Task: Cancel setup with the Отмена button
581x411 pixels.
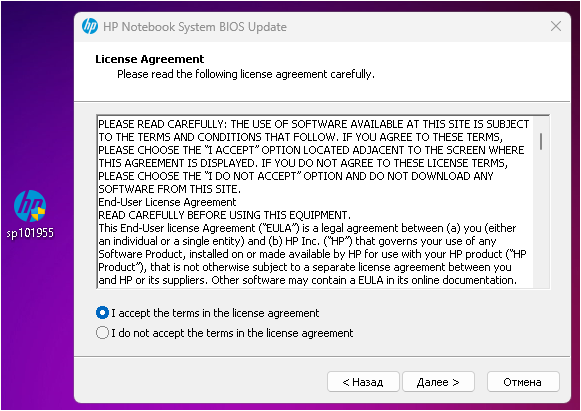Action: click(x=523, y=382)
